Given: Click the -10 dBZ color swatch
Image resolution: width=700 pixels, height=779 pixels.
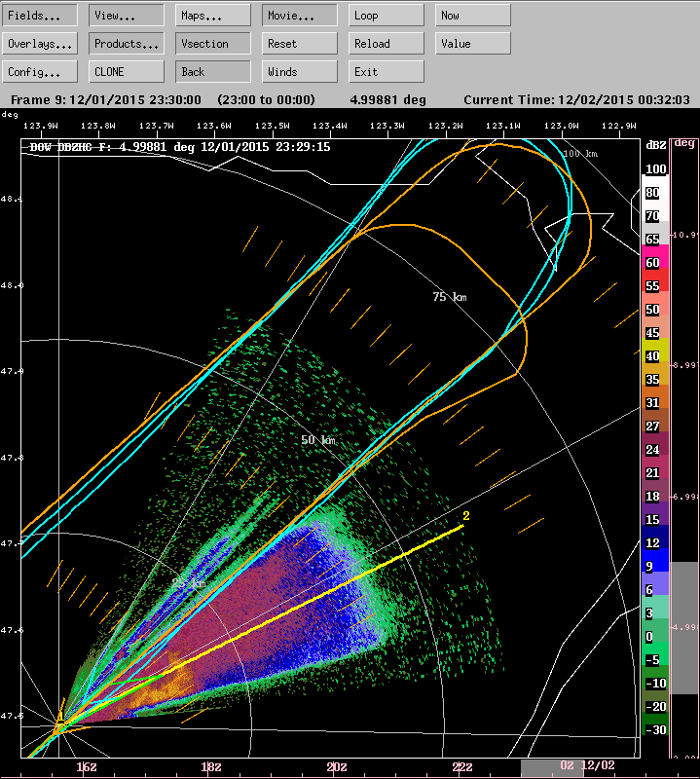Looking at the screenshot, I should coord(655,677).
